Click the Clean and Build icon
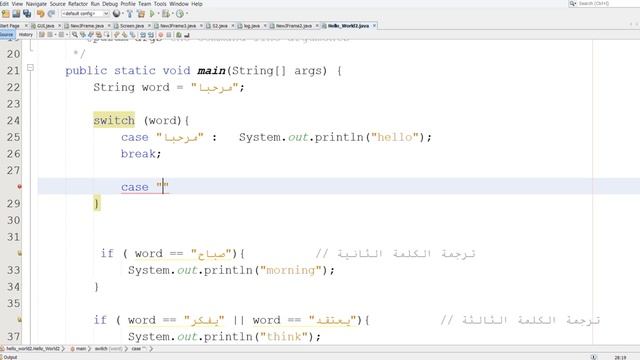This screenshot has height=360, width=640. [x=141, y=13]
